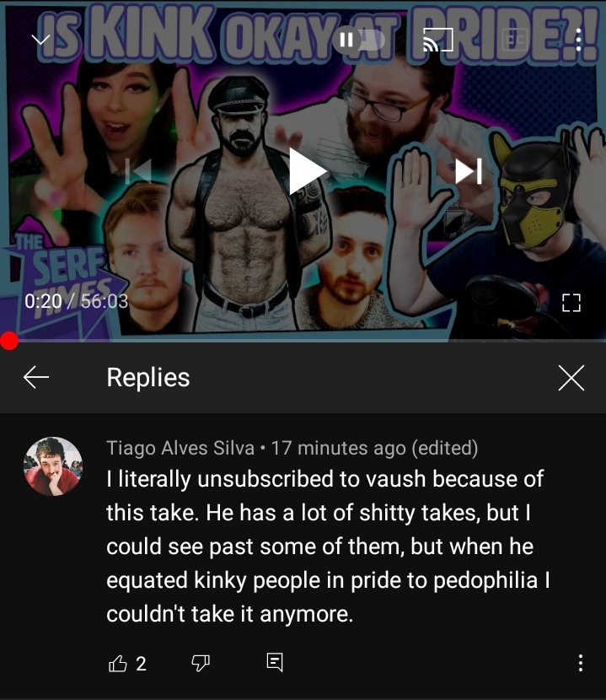Image resolution: width=606 pixels, height=700 pixels.
Task: Click the 0:20 / 56:03 time display
Action: [x=77, y=301]
